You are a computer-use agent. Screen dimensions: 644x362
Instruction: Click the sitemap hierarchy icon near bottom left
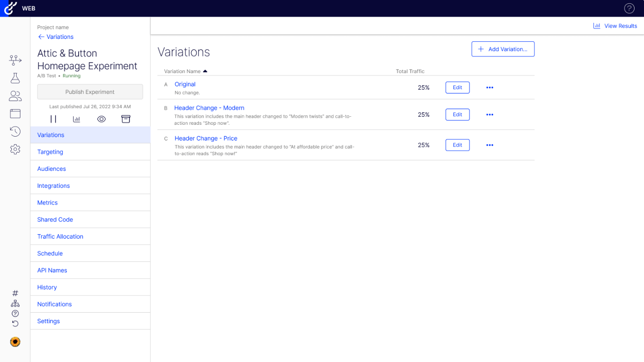point(15,303)
